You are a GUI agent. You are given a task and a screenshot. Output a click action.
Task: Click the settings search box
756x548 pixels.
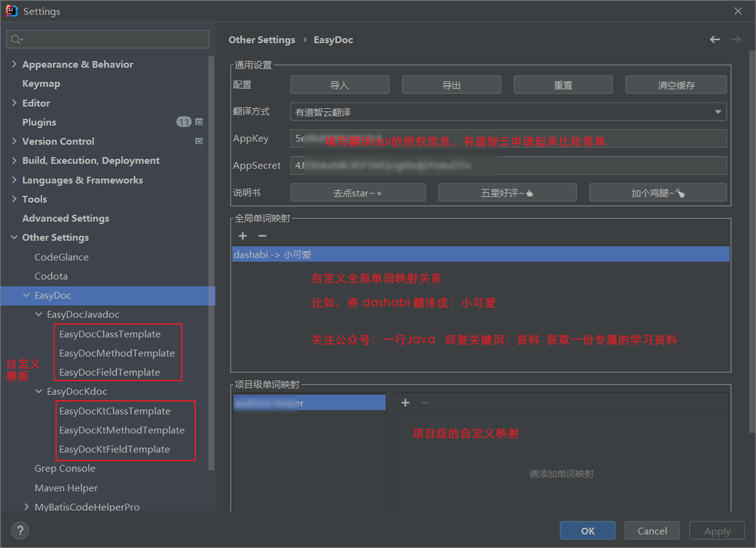[x=108, y=39]
